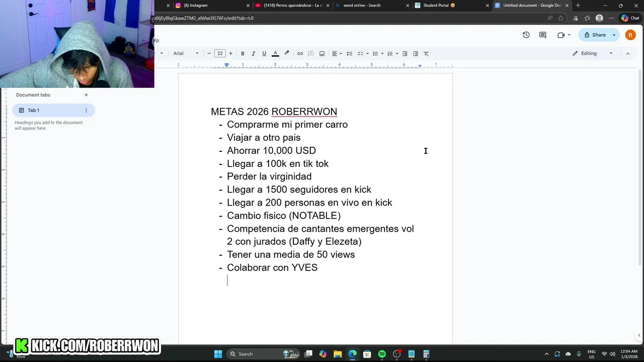
Task: Click the numbered list icon
Action: [390, 53]
